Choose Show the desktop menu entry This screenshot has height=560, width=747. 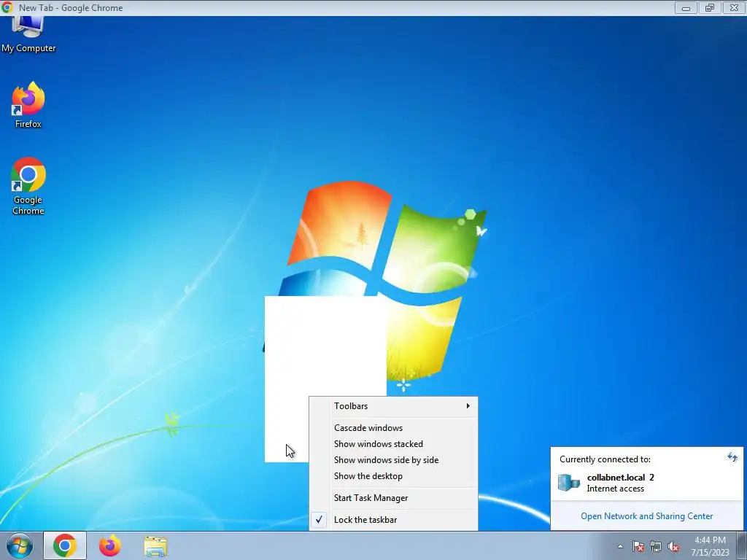point(393,476)
